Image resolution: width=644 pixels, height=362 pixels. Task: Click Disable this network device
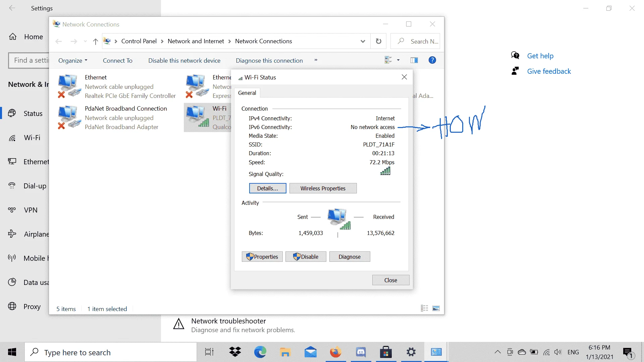coord(184,60)
